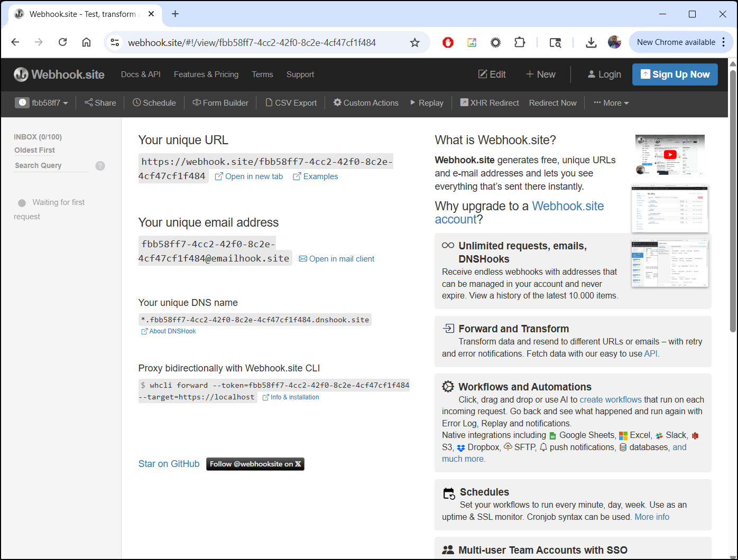The image size is (738, 560).
Task: Open Custom Actions settings
Action: 366,103
